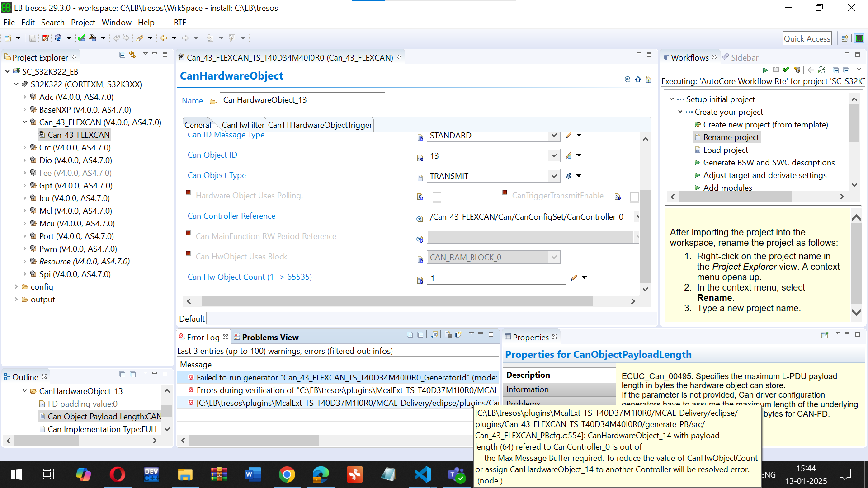Click the refresh icon in the Workflows panel
This screenshot has width=868, height=488.
(x=822, y=70)
